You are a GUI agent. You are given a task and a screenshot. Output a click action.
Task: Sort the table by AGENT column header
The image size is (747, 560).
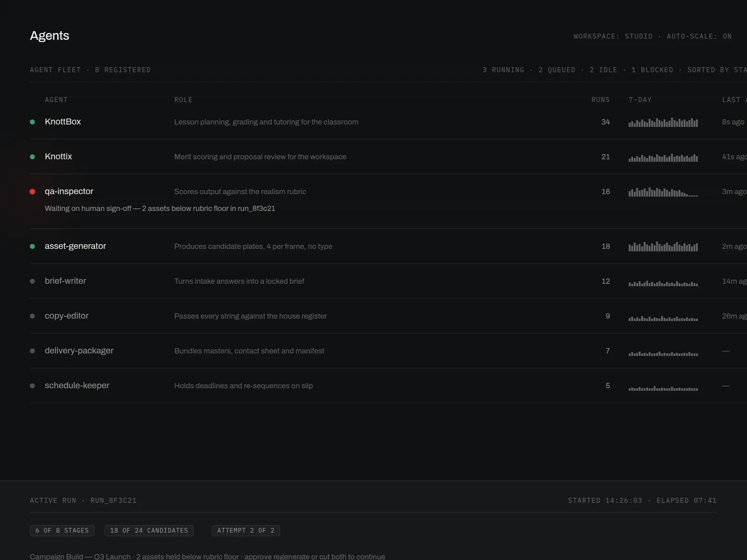click(56, 100)
